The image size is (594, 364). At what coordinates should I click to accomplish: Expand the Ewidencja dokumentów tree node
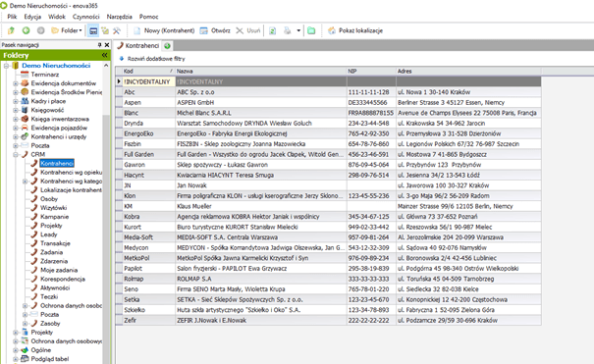(x=16, y=83)
